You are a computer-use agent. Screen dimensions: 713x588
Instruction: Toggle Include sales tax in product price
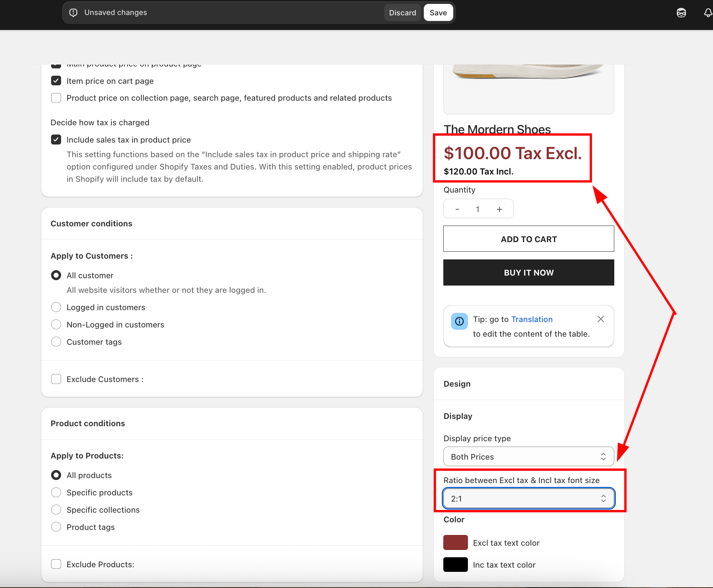[x=56, y=140]
